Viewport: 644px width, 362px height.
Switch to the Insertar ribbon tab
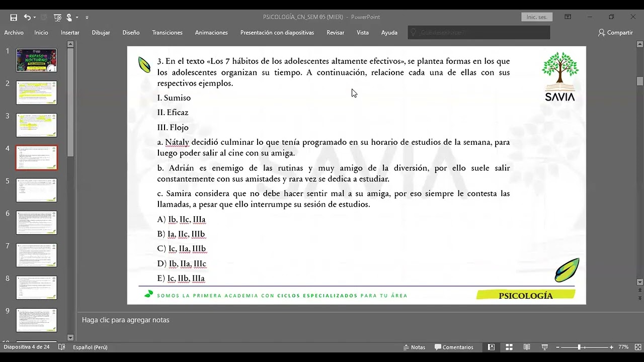(x=70, y=33)
